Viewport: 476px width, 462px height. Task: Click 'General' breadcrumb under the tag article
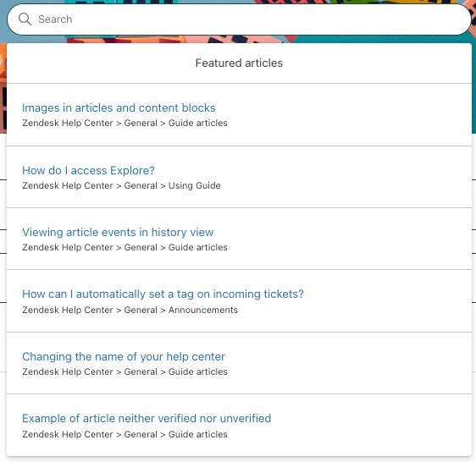coord(141,310)
